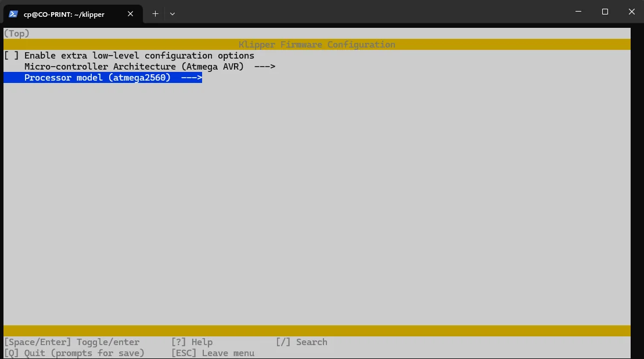Click the Klipper Firmware Configuration title
Viewport: 644px width, 359px height.
(x=316, y=44)
